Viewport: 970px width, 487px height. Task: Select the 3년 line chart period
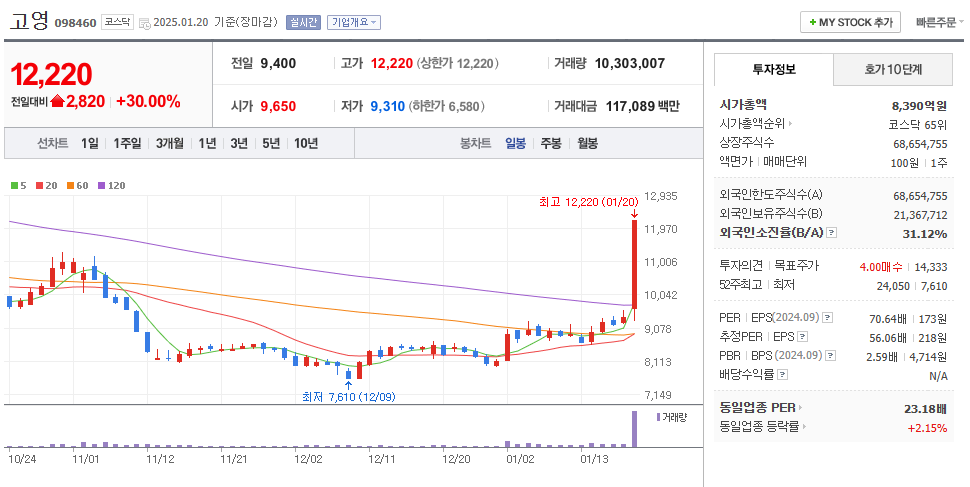click(239, 144)
